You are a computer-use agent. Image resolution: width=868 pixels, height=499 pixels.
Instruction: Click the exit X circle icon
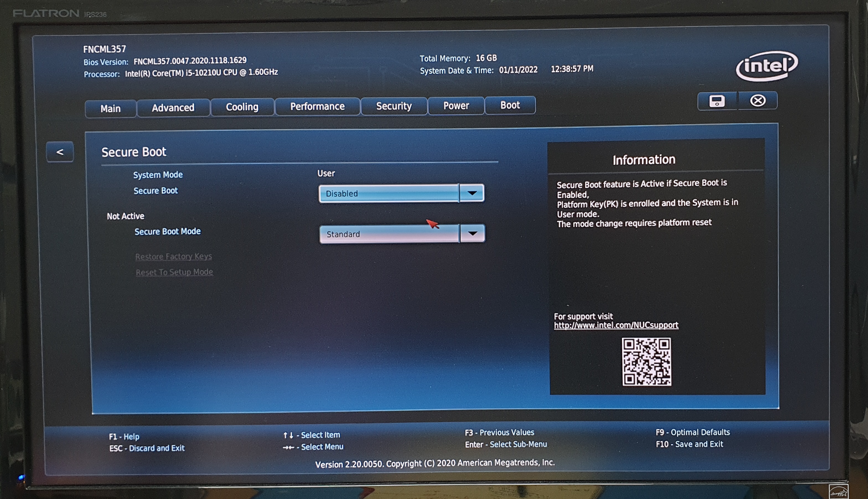tap(758, 100)
